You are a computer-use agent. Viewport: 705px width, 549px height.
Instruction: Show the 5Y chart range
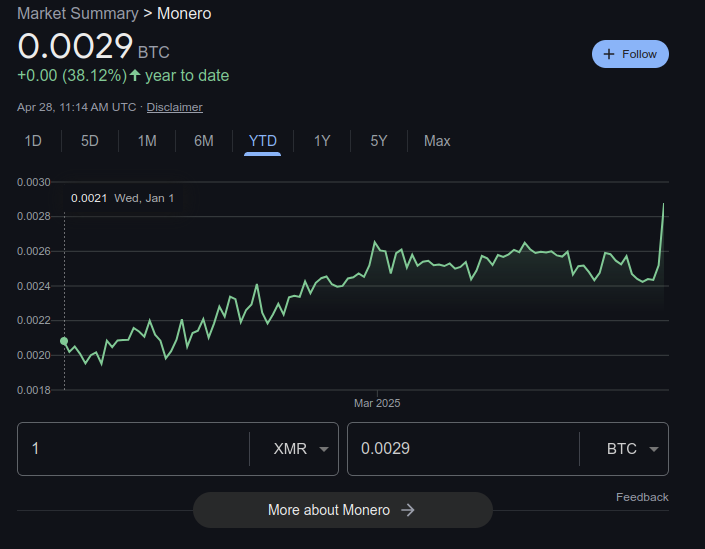click(379, 141)
